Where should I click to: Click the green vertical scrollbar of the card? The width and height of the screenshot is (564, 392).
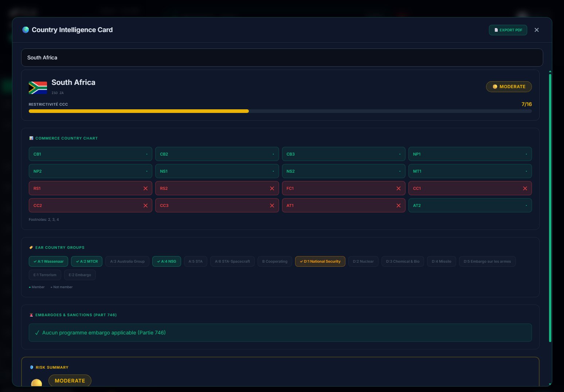(x=550, y=208)
